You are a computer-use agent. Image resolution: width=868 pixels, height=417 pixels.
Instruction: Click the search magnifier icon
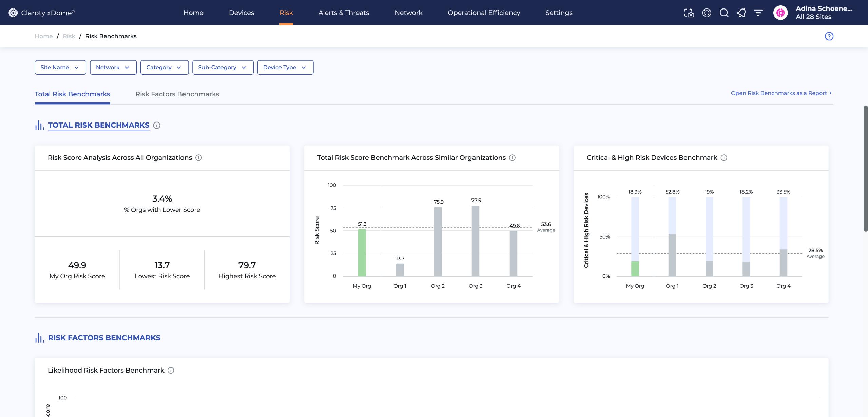(x=724, y=13)
